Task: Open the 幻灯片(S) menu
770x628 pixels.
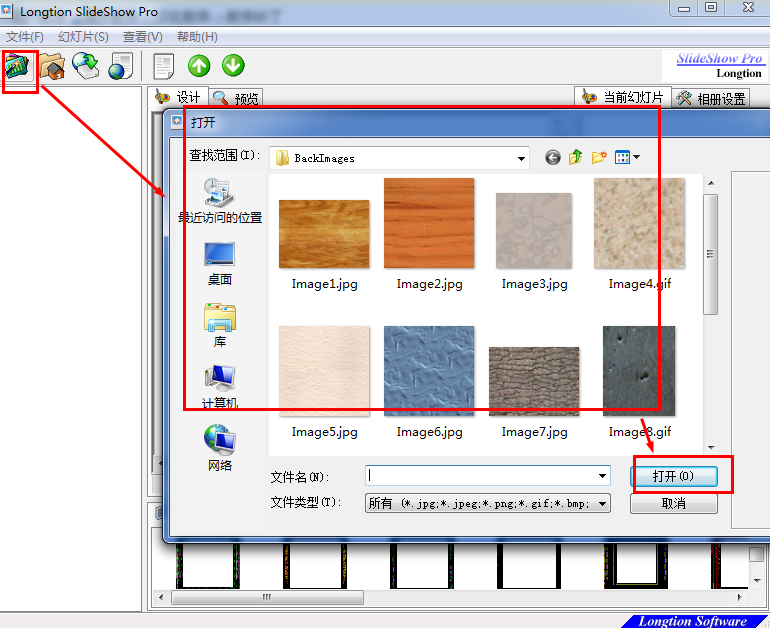Action: coord(83,37)
